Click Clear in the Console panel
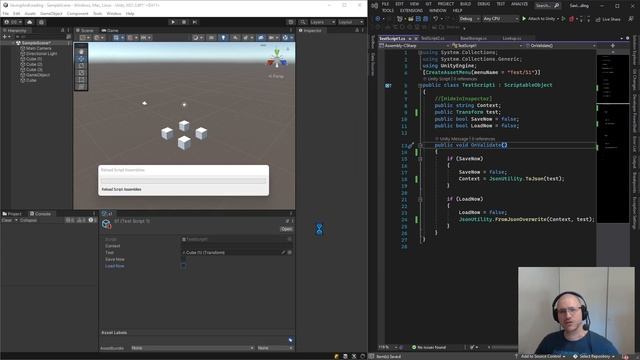 7,220
